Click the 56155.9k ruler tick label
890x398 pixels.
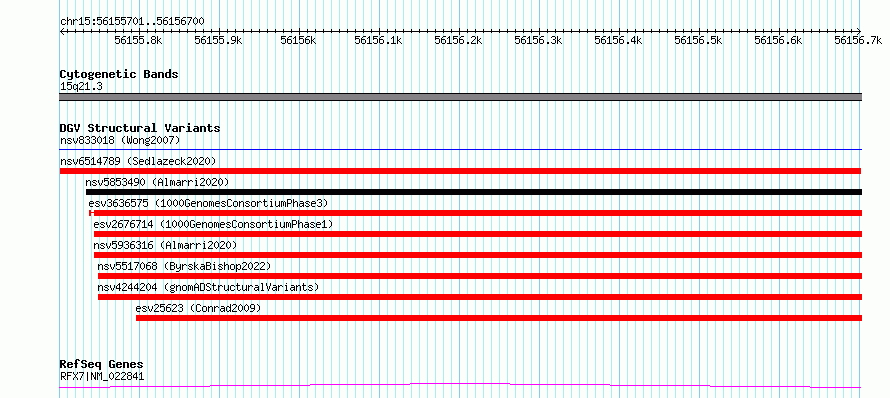(x=219, y=40)
